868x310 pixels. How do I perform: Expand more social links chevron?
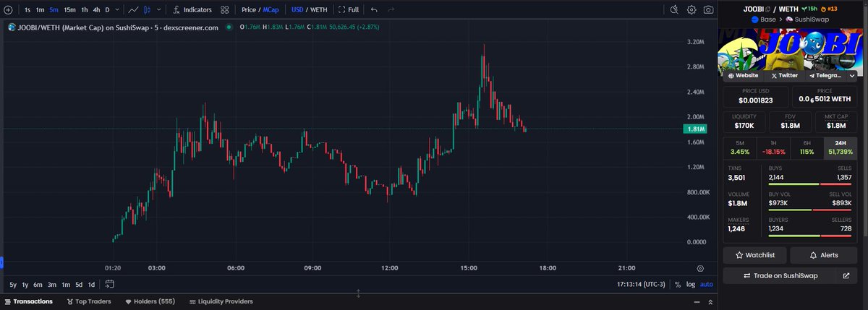(x=852, y=75)
